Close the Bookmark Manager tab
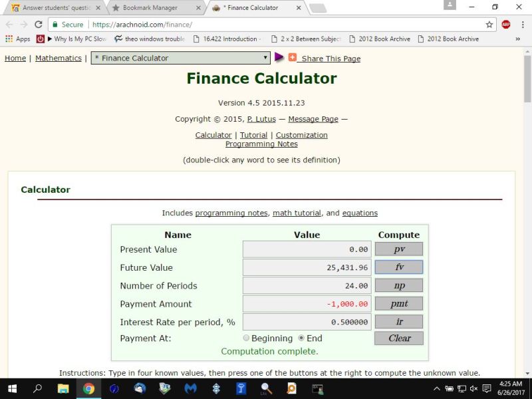The width and height of the screenshot is (532, 399). click(x=198, y=8)
